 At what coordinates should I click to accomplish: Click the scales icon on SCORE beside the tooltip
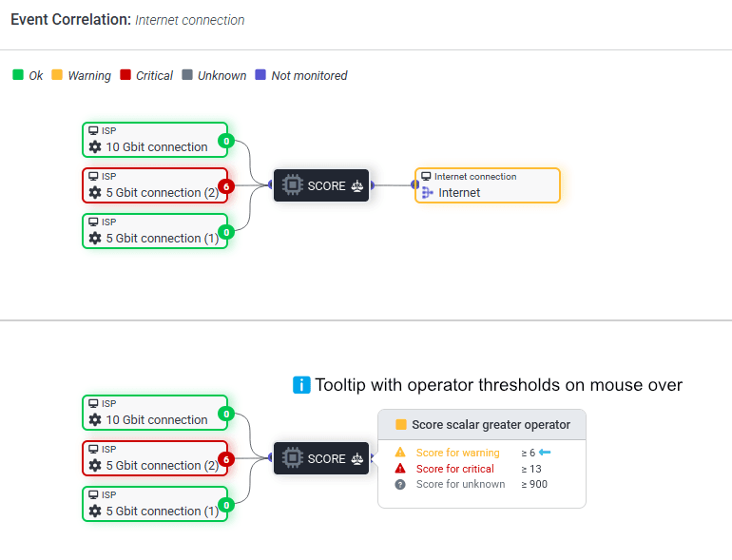tap(357, 459)
